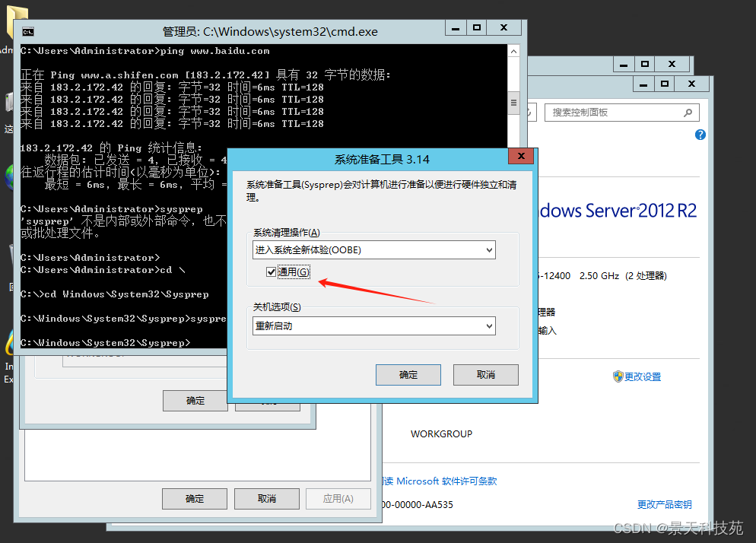Screen dimensions: 756x543
Task: Click the product ID ending AA535
Action: click(418, 505)
